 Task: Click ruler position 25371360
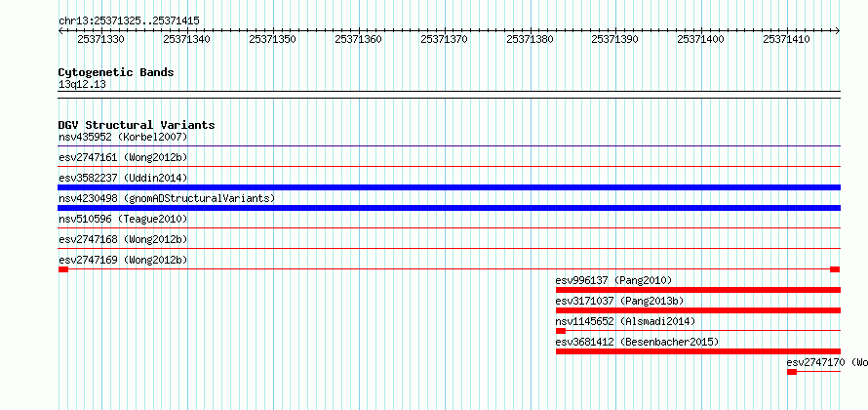[358, 39]
